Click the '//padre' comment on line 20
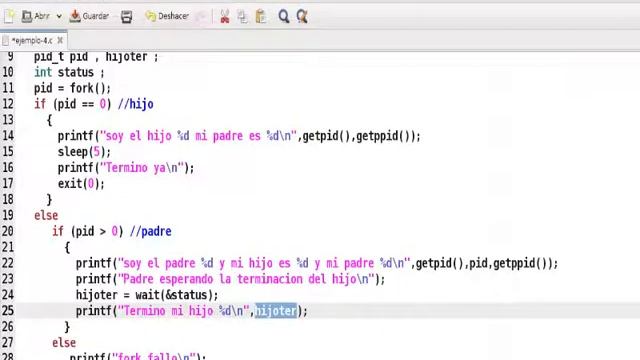 coord(151,231)
